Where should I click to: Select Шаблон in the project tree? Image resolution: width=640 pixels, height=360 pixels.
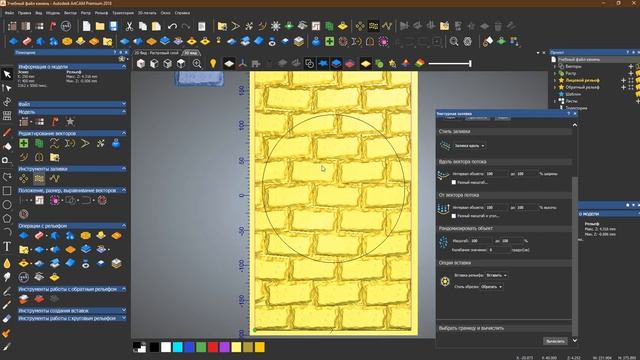point(573,94)
